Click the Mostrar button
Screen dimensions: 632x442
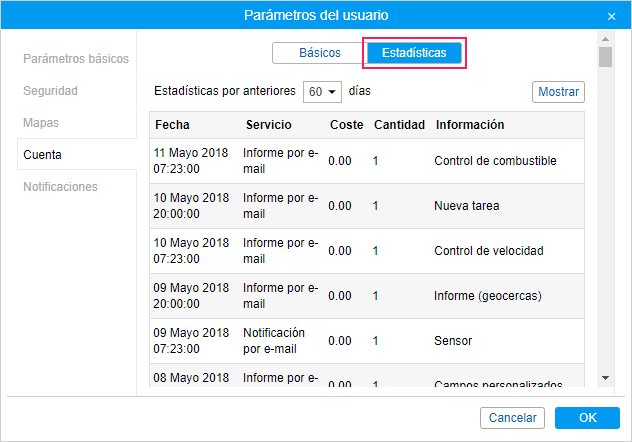point(558,91)
